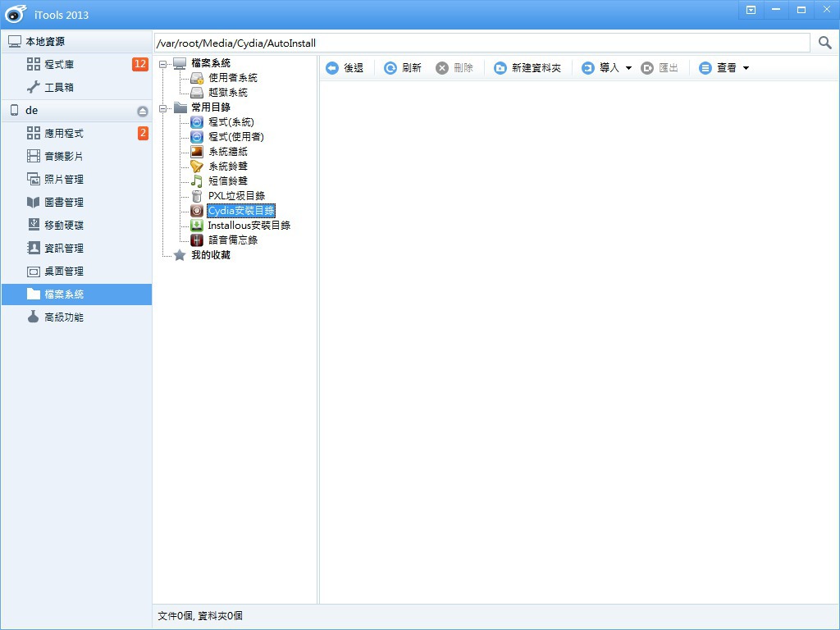Open 移動硬碟 in the sidebar
The width and height of the screenshot is (840, 630).
point(76,225)
